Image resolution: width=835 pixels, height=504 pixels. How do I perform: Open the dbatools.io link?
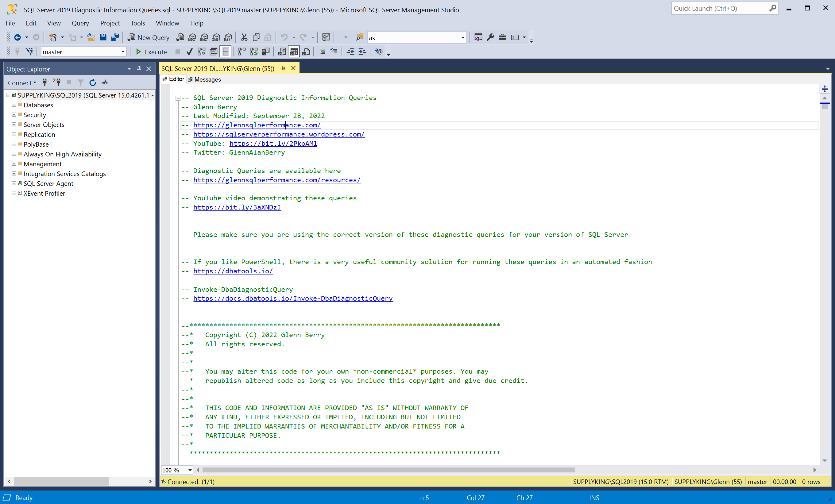coord(233,271)
